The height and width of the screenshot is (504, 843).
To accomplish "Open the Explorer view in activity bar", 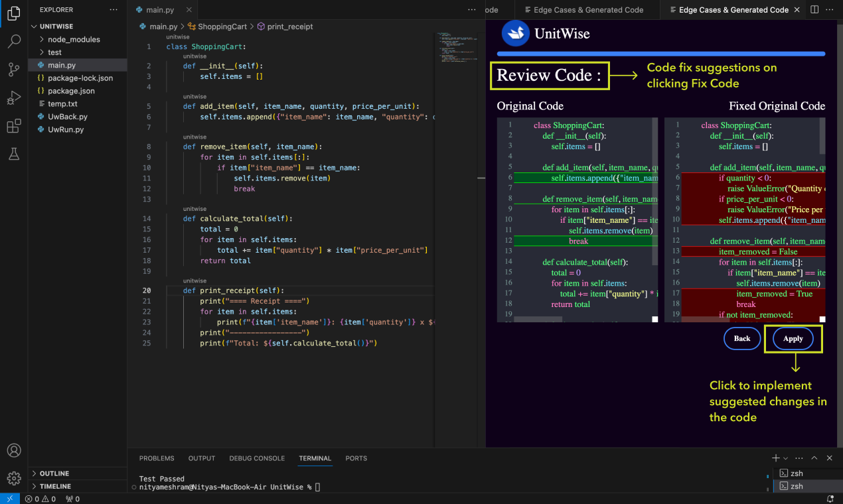I will point(13,13).
